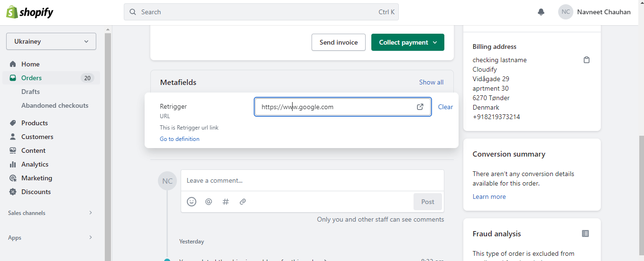Focus the Leave a comment field
This screenshot has height=261, width=644.
312,180
